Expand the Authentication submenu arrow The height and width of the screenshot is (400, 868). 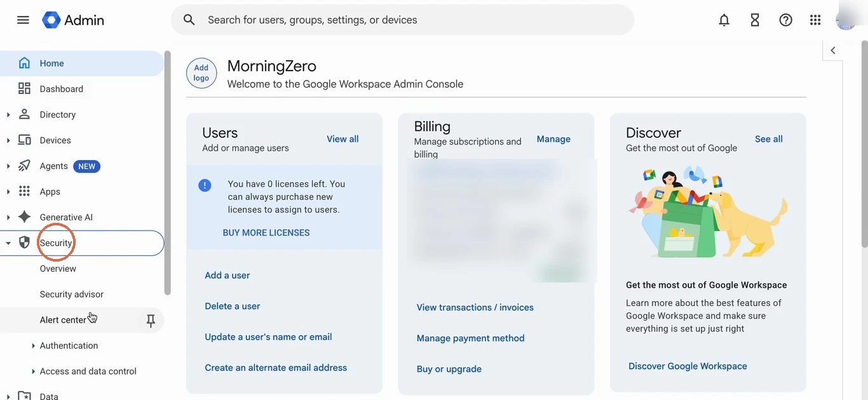coord(33,346)
